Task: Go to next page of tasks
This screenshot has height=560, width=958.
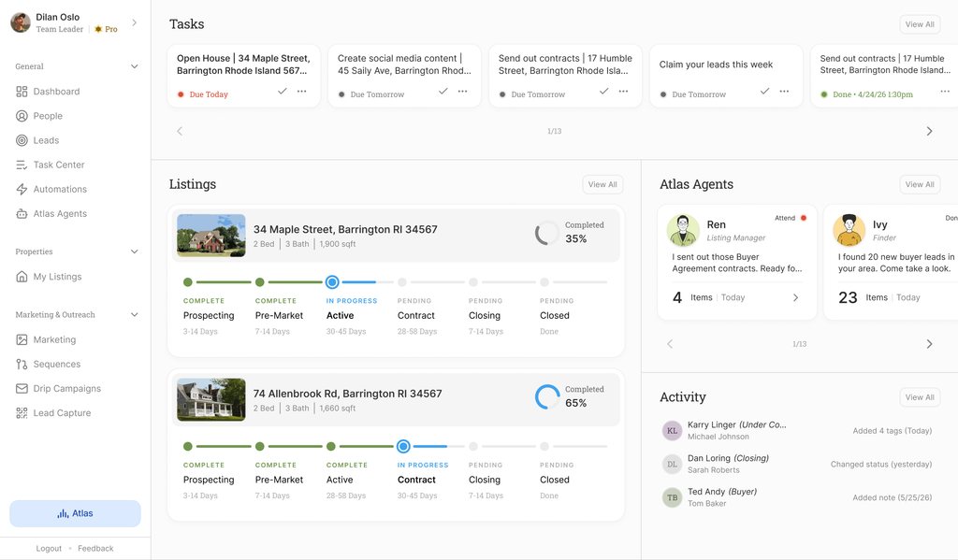Action: tap(929, 131)
